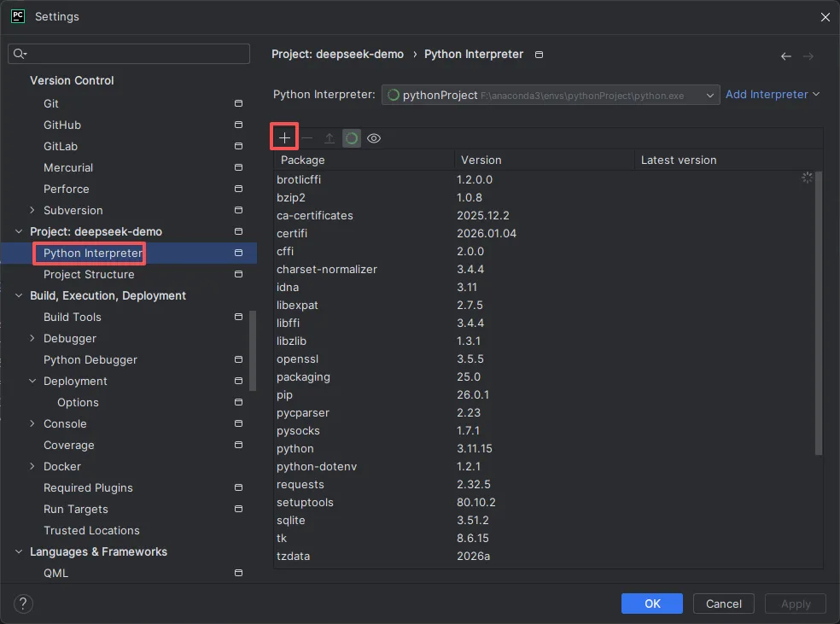Collapse the Project: deepseek-demo section
Viewport: 840px width, 624px height.
(19, 231)
